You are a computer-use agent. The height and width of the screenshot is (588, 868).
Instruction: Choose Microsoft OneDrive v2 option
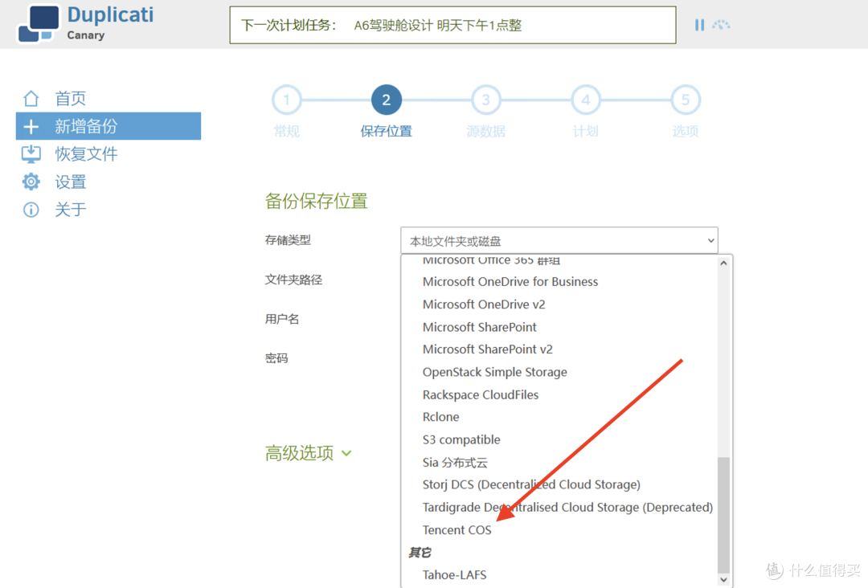click(x=484, y=304)
